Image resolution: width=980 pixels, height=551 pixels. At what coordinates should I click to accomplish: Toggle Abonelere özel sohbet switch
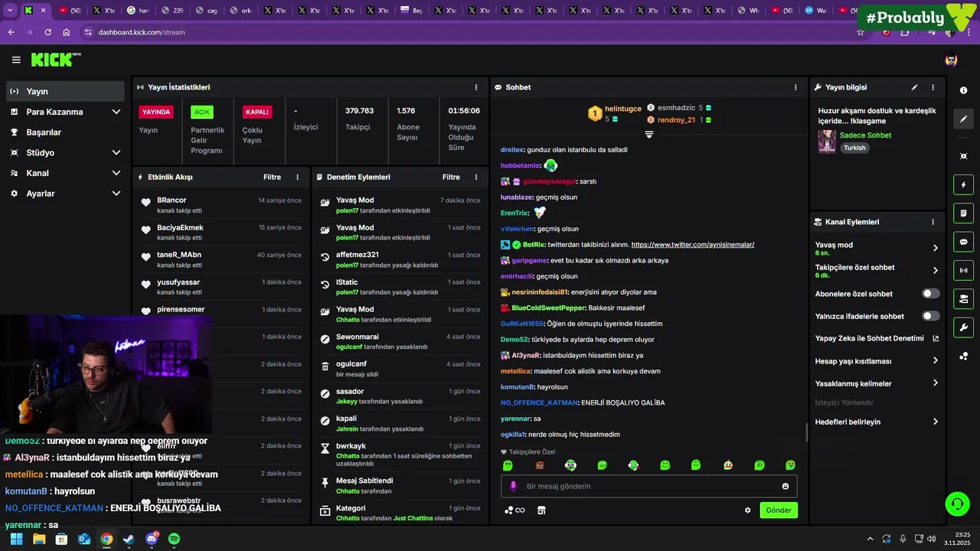(x=931, y=294)
